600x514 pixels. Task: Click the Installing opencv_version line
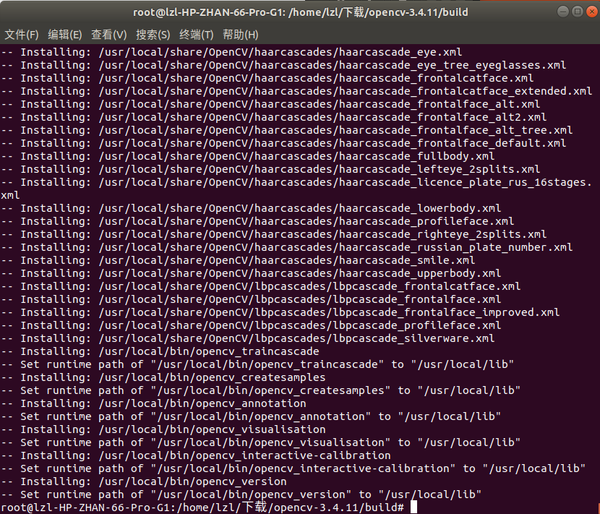click(144, 481)
